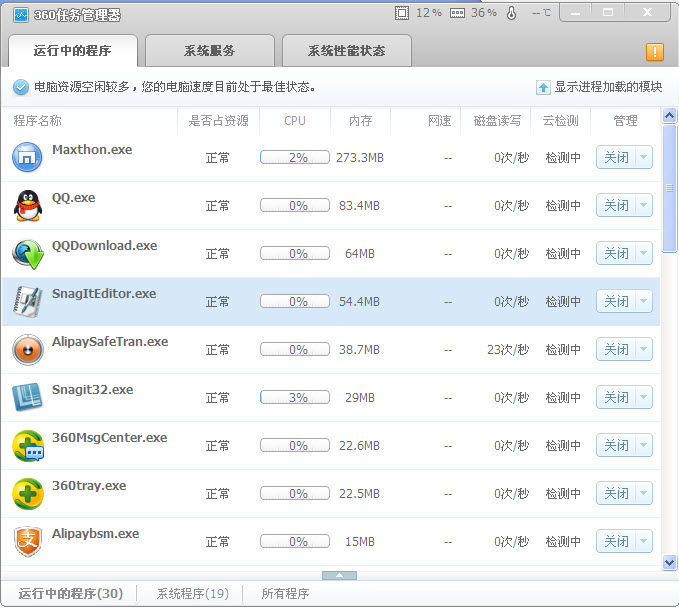
Task: Open 关闭 dropdown arrow for QQ.exe
Action: tap(643, 205)
